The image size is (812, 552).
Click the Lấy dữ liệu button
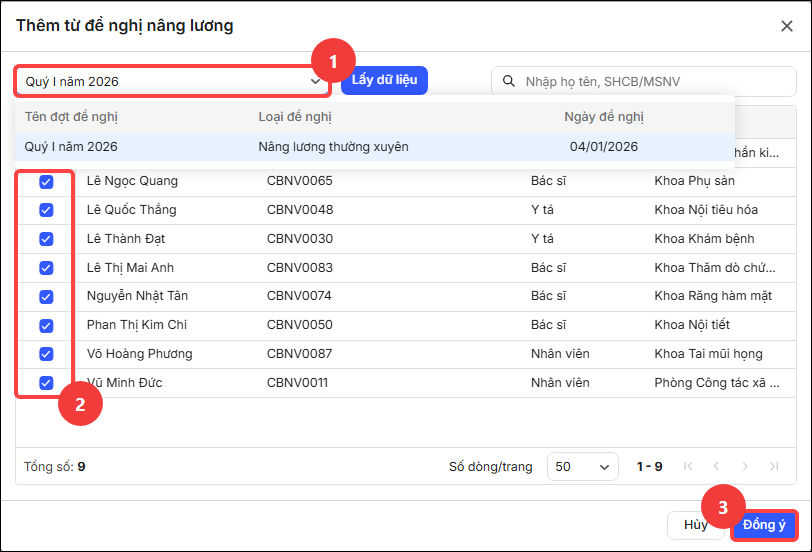[x=384, y=80]
